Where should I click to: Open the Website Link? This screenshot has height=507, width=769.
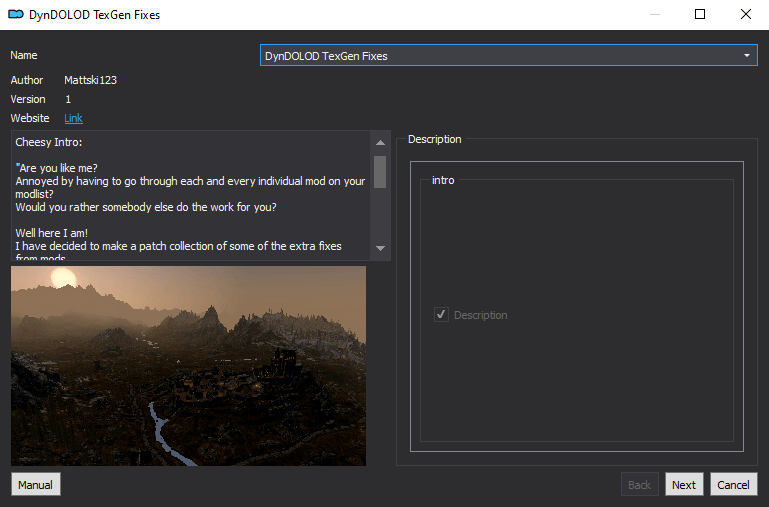pyautogui.click(x=73, y=118)
